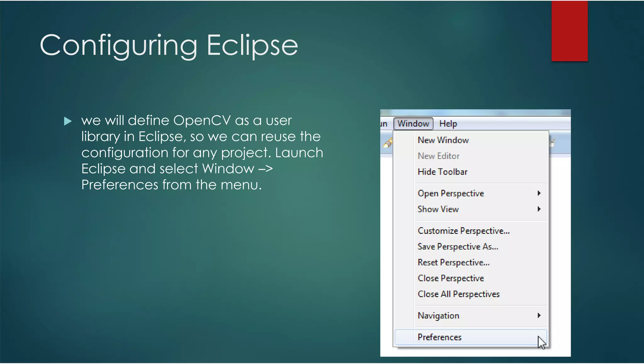Select New Window from the menu

click(x=443, y=140)
